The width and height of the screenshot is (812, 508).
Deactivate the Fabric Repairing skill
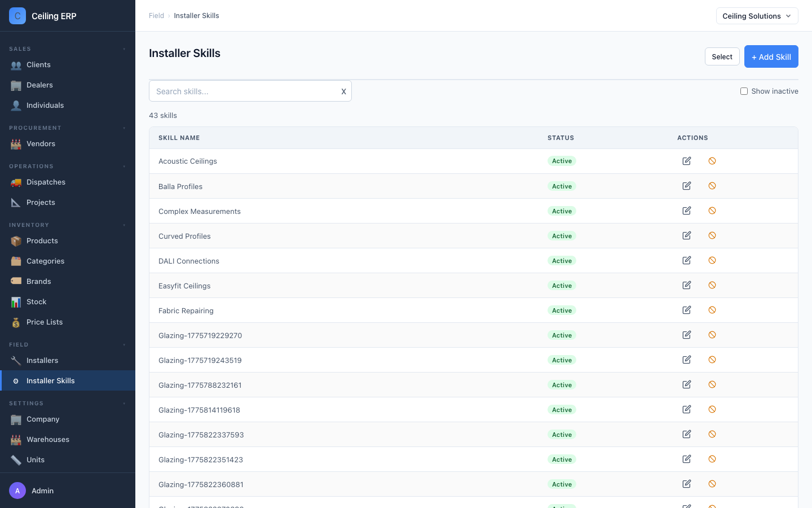[x=712, y=310]
